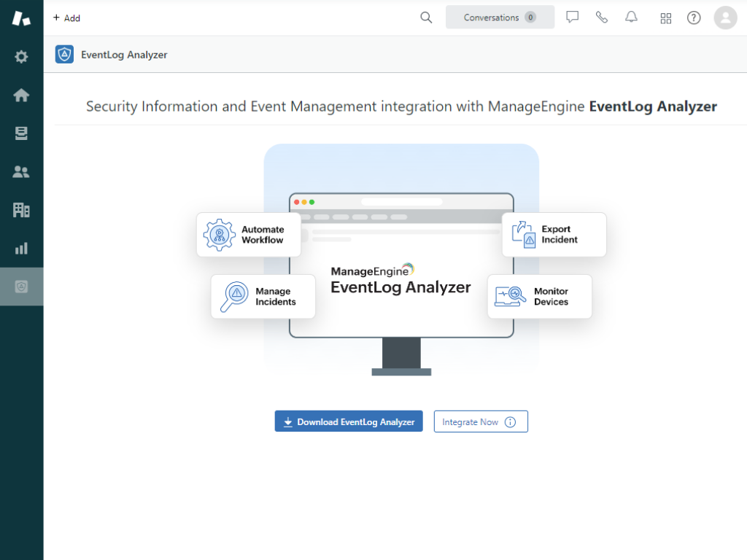Open the Views icon in sidebar
This screenshot has width=747, height=560.
coord(21,133)
